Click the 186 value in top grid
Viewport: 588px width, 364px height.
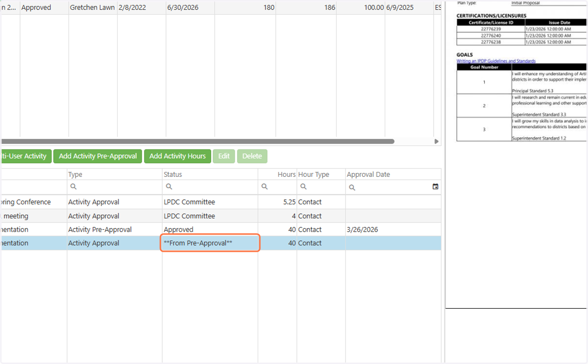click(x=306, y=7)
